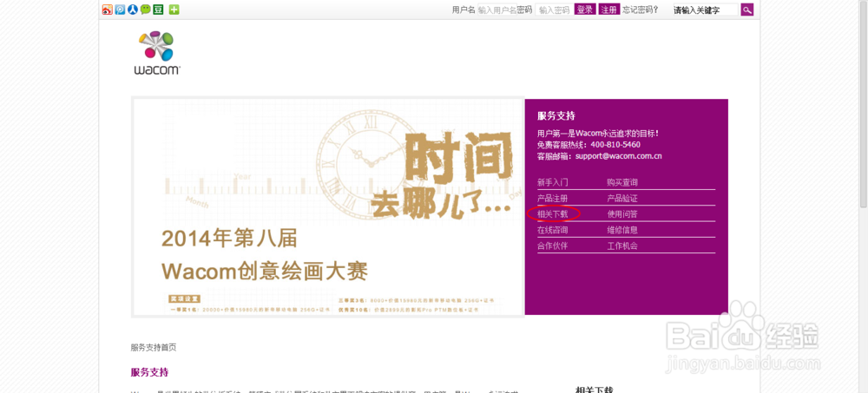The width and height of the screenshot is (868, 393).
Task: Share to Douban icon
Action: coord(158,10)
